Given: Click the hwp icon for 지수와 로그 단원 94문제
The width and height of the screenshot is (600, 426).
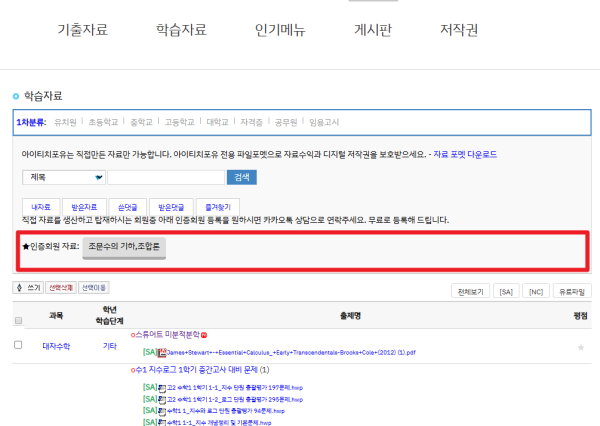Looking at the screenshot, I should 163,411.
